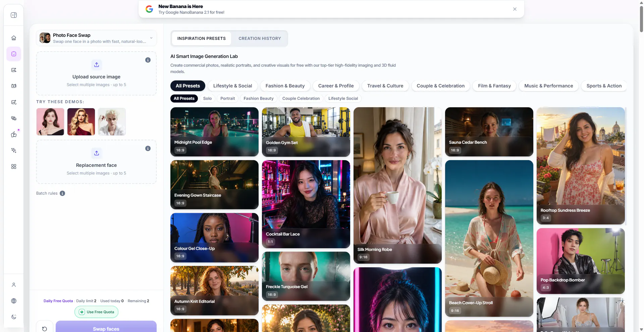This screenshot has width=644, height=332.
Task: Click upload icon for replacement face
Action: pos(97,153)
